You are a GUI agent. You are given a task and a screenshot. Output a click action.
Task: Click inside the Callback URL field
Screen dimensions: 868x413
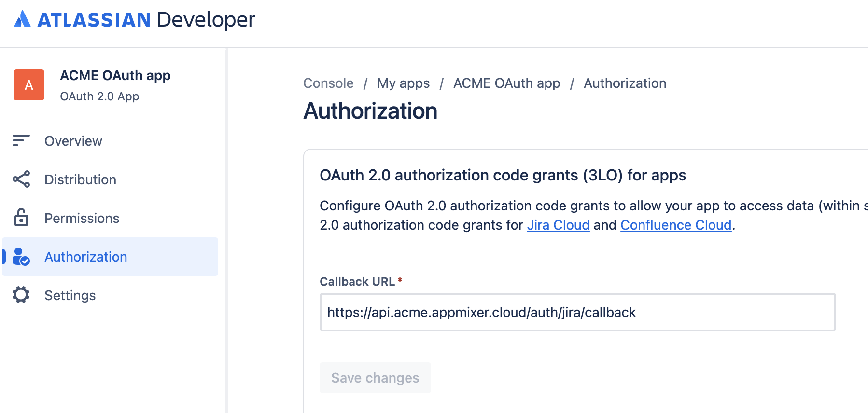click(x=577, y=312)
